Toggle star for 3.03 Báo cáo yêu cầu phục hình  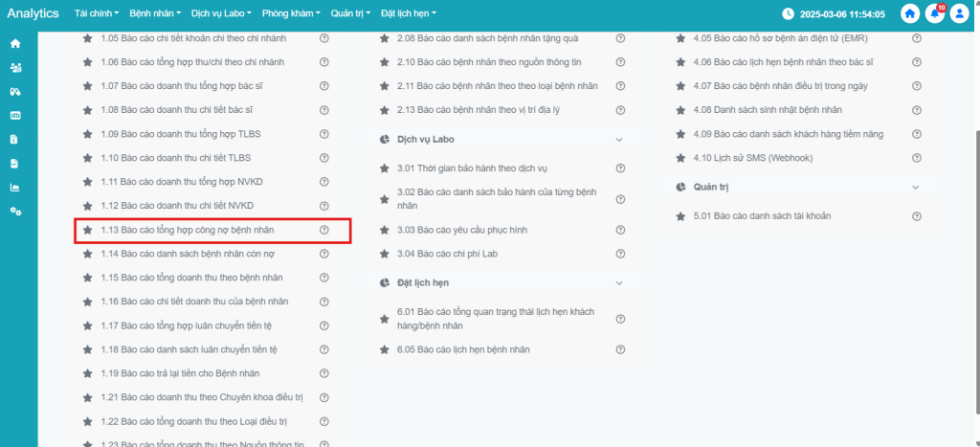[385, 230]
